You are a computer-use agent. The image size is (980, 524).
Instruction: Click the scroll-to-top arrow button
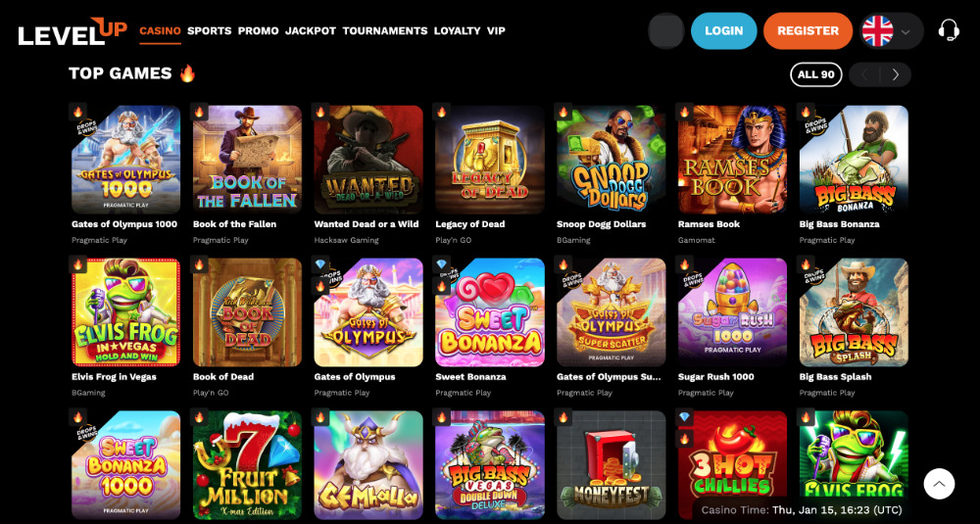tap(939, 484)
